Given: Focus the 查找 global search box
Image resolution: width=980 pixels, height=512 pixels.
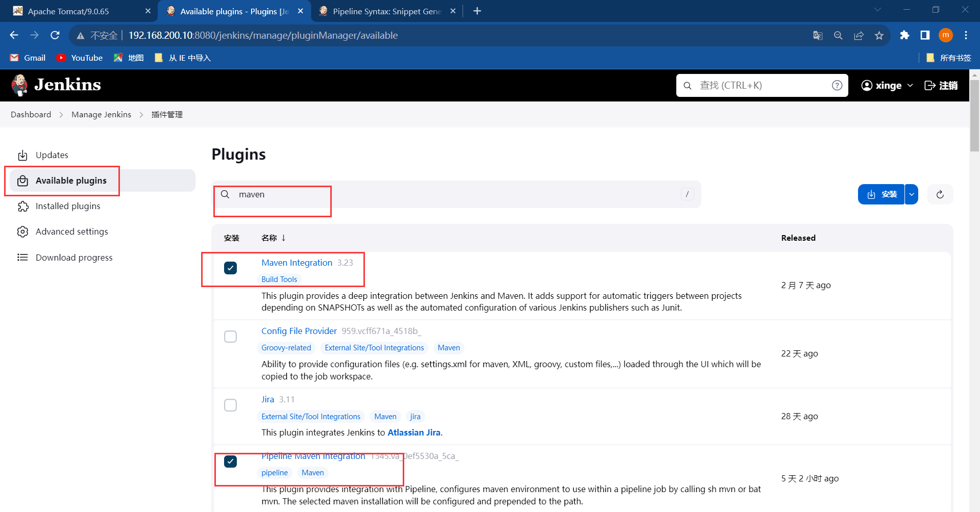Looking at the screenshot, I should [x=762, y=85].
